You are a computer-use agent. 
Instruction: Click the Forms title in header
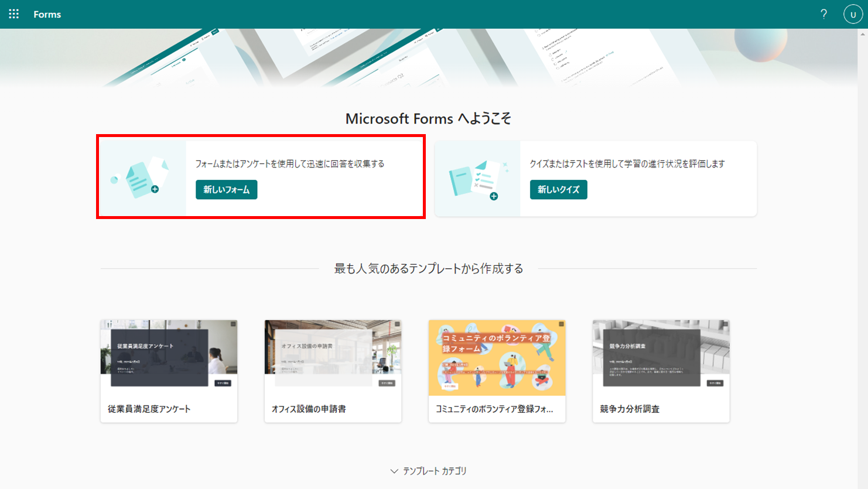coord(47,14)
